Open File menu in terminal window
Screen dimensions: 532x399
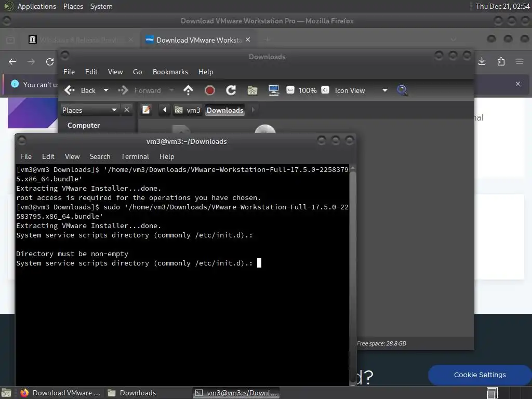[26, 156]
